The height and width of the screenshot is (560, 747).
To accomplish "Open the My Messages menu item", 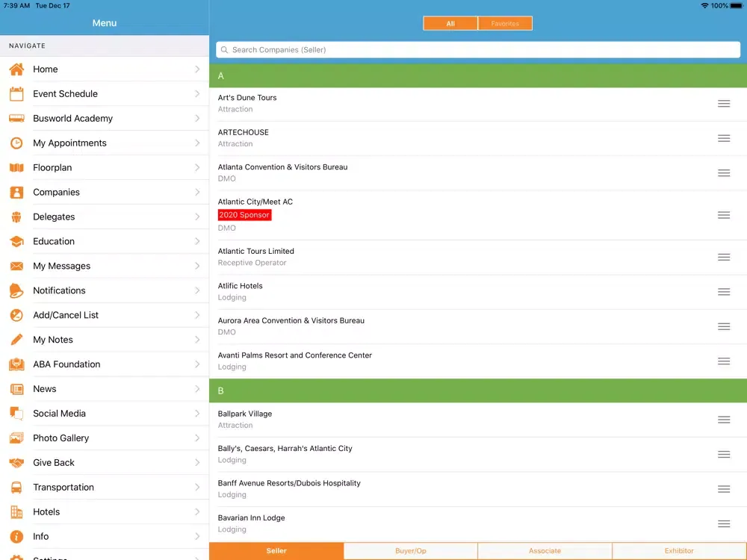I will click(105, 267).
